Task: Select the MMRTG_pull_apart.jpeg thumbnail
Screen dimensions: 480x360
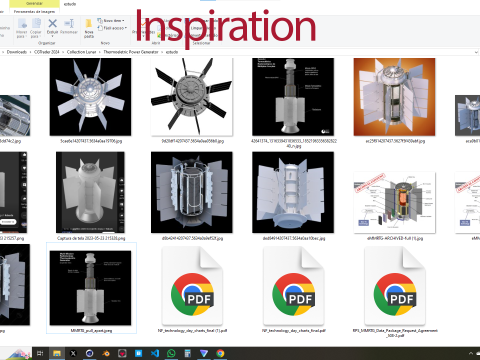Action: [x=90, y=288]
